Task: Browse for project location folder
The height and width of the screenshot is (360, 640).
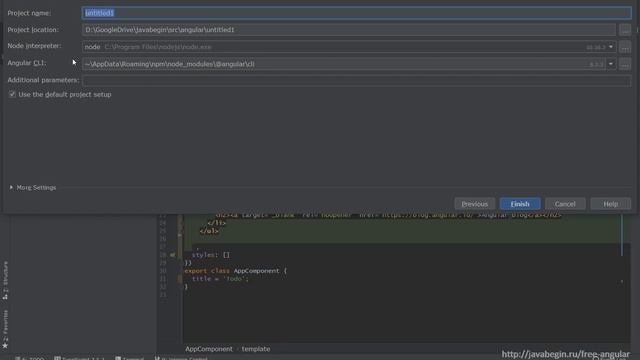Action: 625,30
